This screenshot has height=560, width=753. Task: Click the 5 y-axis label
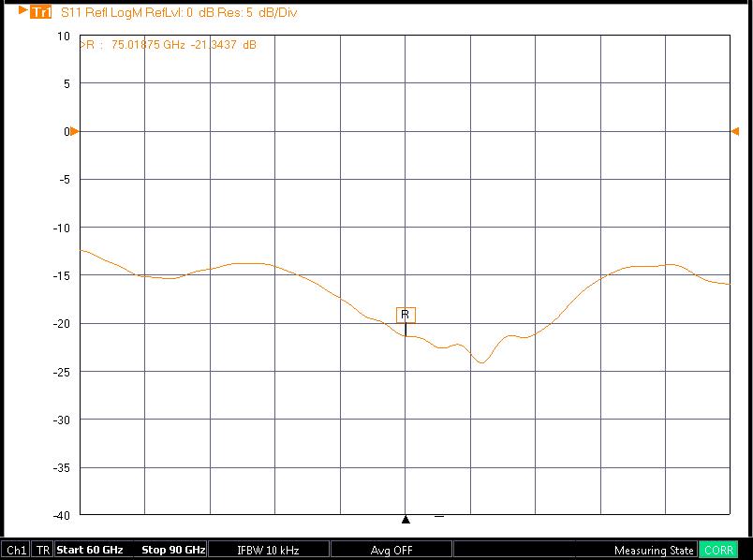tap(66, 84)
